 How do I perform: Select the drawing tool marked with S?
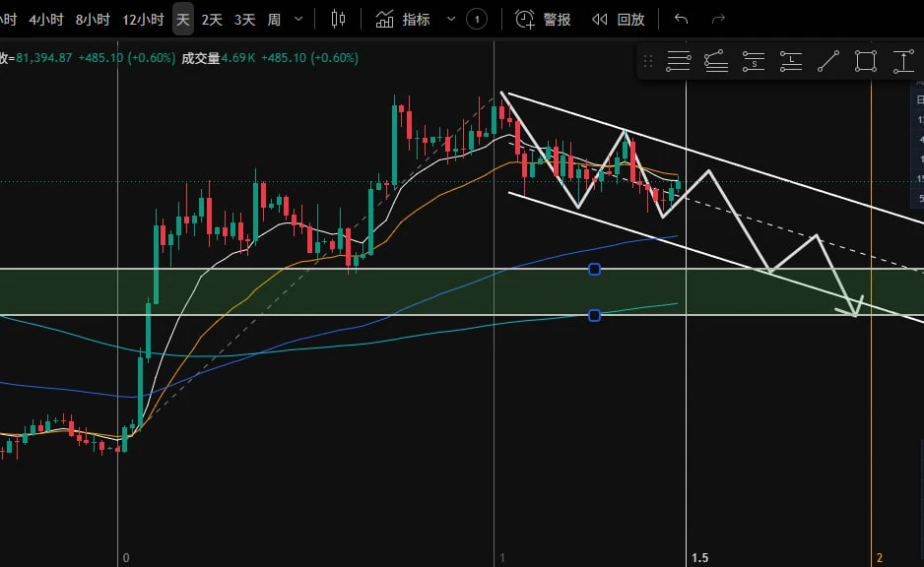coord(754,61)
